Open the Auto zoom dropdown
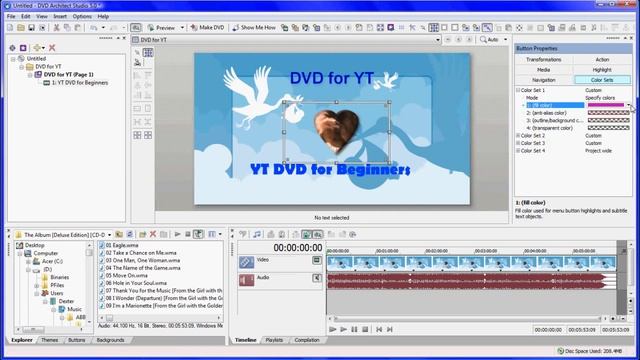640x360 pixels. 505,40
